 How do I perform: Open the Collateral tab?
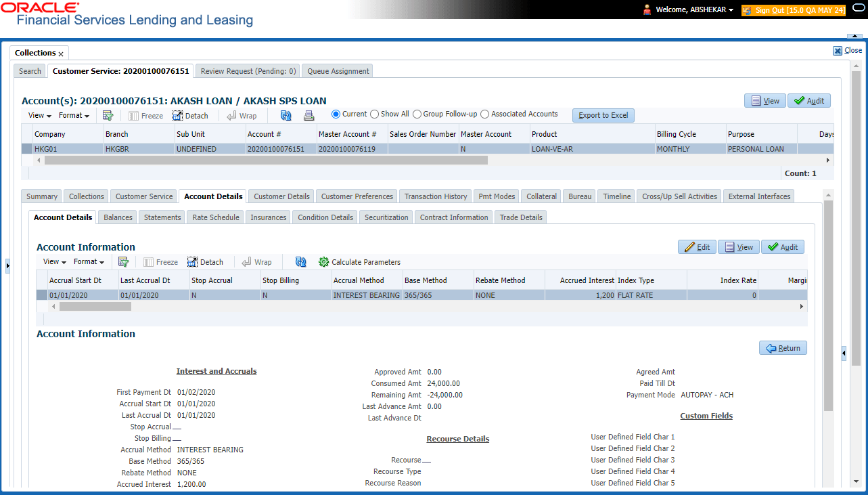[x=542, y=196]
